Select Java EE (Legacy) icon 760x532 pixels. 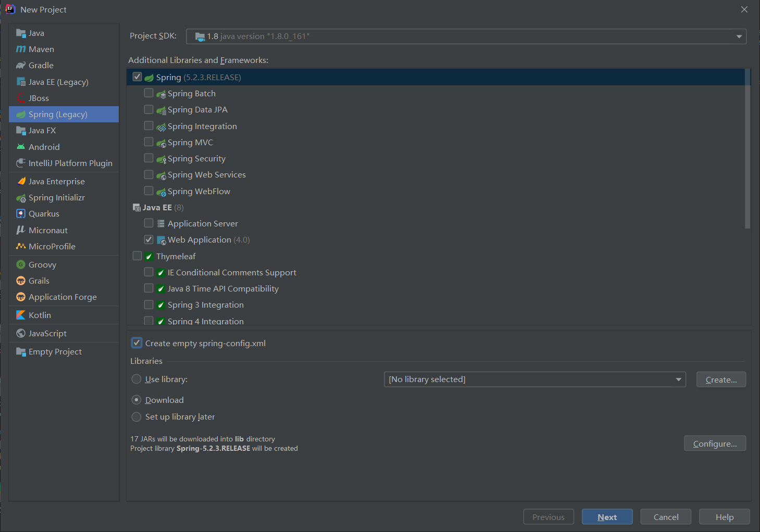pyautogui.click(x=21, y=82)
